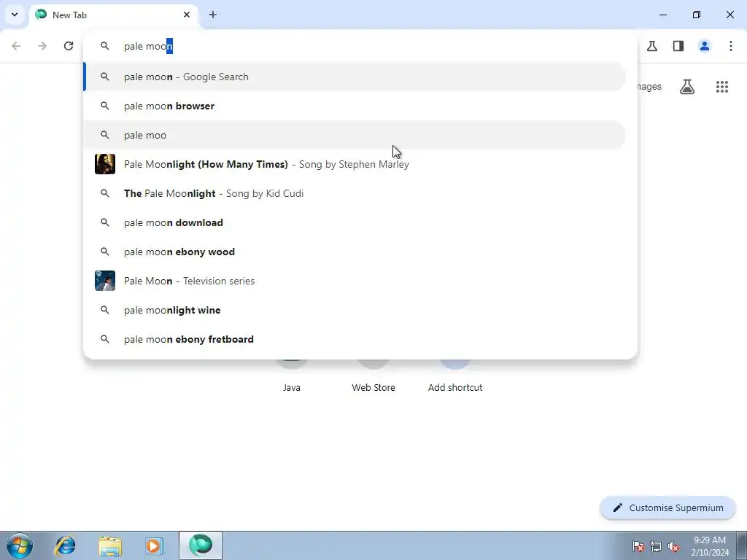Open the tab search dropdown arrow
Screen dimensions: 747x560
pos(15,15)
